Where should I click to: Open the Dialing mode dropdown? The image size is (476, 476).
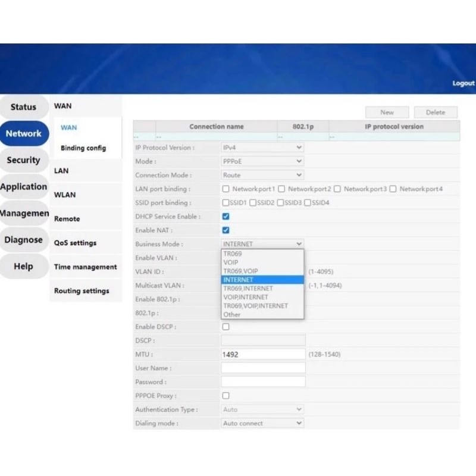click(x=262, y=424)
